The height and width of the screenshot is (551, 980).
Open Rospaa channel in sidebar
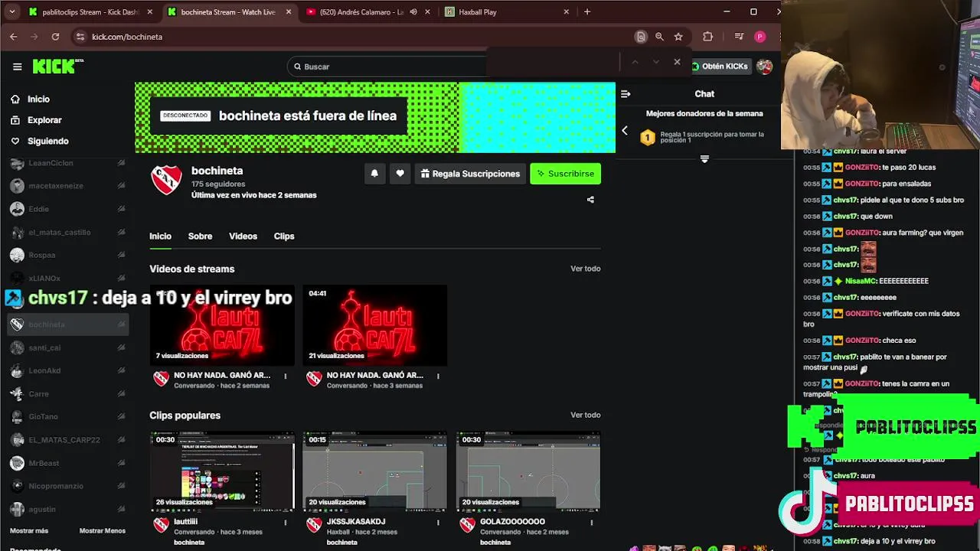click(x=67, y=255)
